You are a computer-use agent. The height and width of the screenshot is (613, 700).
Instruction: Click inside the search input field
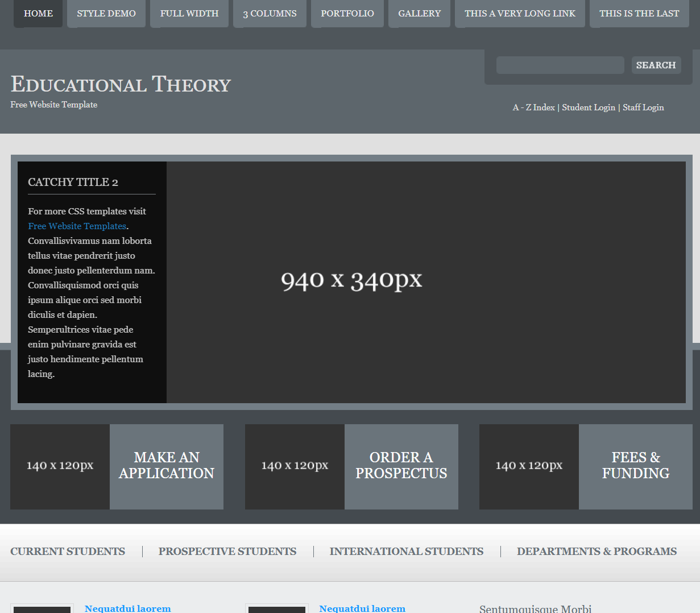(x=560, y=65)
